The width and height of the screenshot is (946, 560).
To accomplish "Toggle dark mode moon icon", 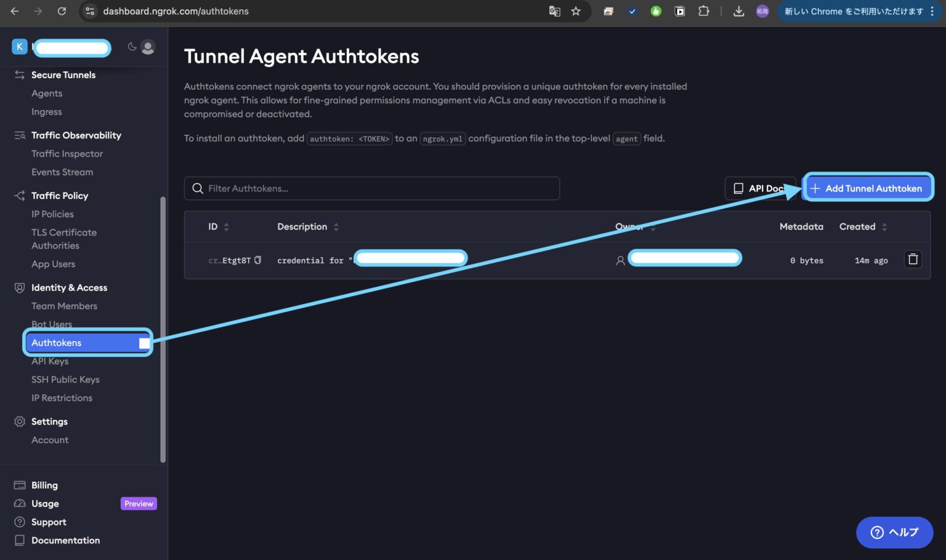I will 132,47.
